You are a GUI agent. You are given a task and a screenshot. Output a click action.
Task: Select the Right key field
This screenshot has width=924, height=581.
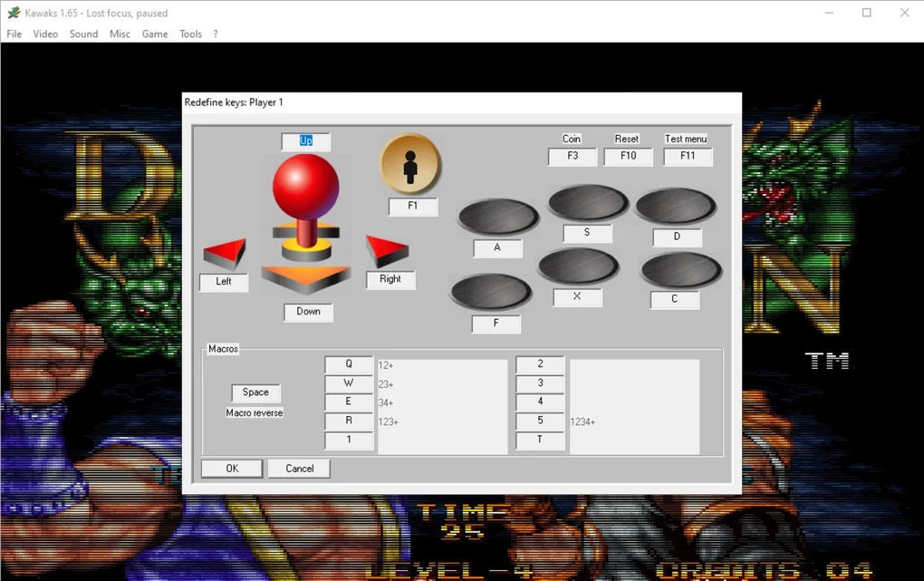(390, 279)
